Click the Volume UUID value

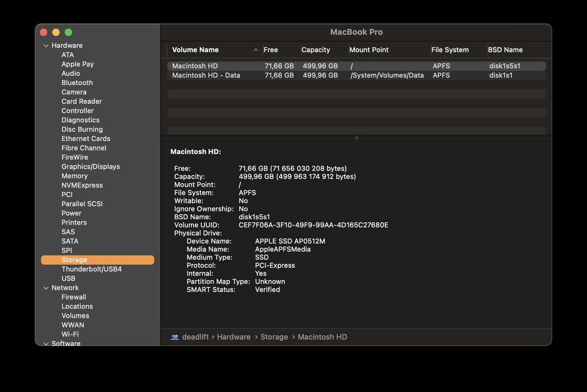(313, 225)
